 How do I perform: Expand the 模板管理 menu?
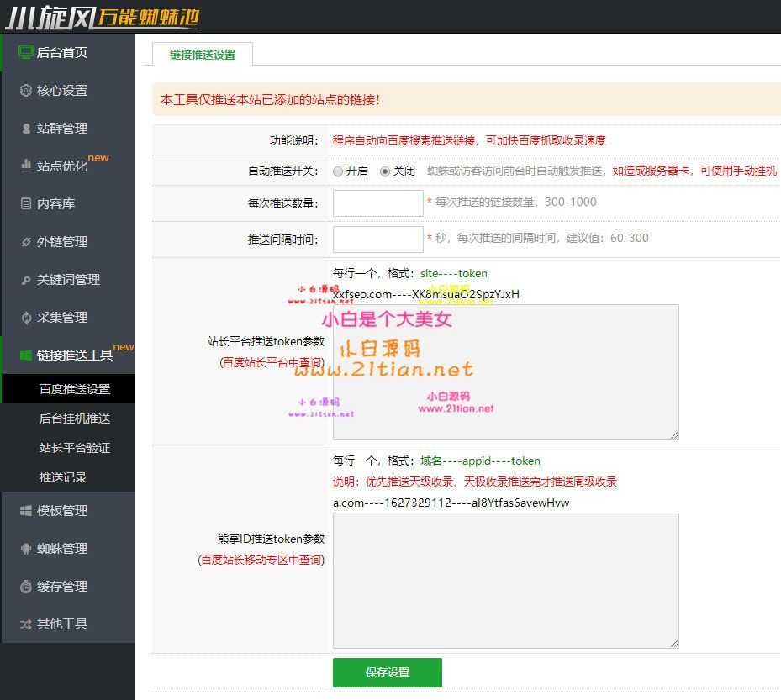[68, 510]
